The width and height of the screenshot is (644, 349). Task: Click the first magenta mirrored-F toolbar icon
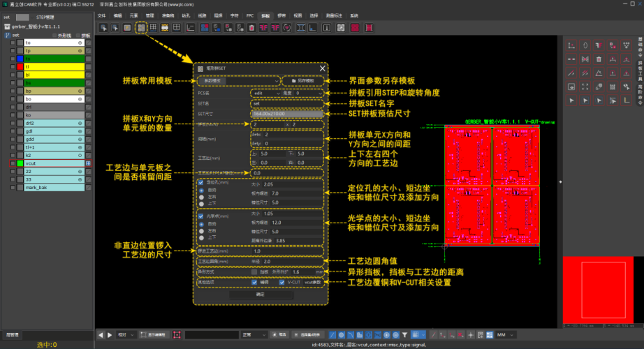click(x=263, y=28)
